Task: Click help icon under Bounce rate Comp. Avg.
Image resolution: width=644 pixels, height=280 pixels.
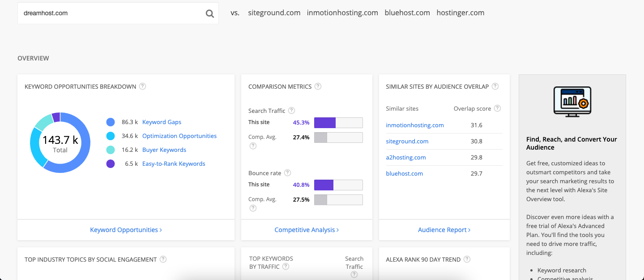Action: [x=253, y=208]
